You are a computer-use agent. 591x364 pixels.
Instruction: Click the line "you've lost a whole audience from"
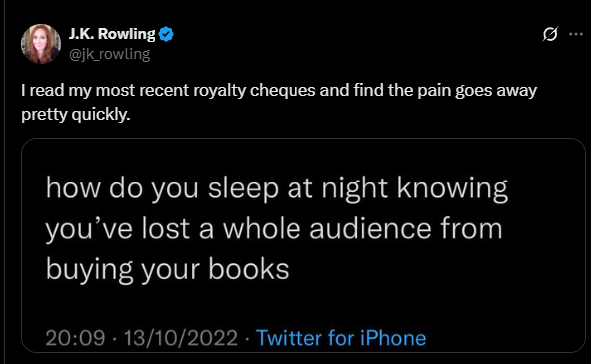tap(274, 229)
